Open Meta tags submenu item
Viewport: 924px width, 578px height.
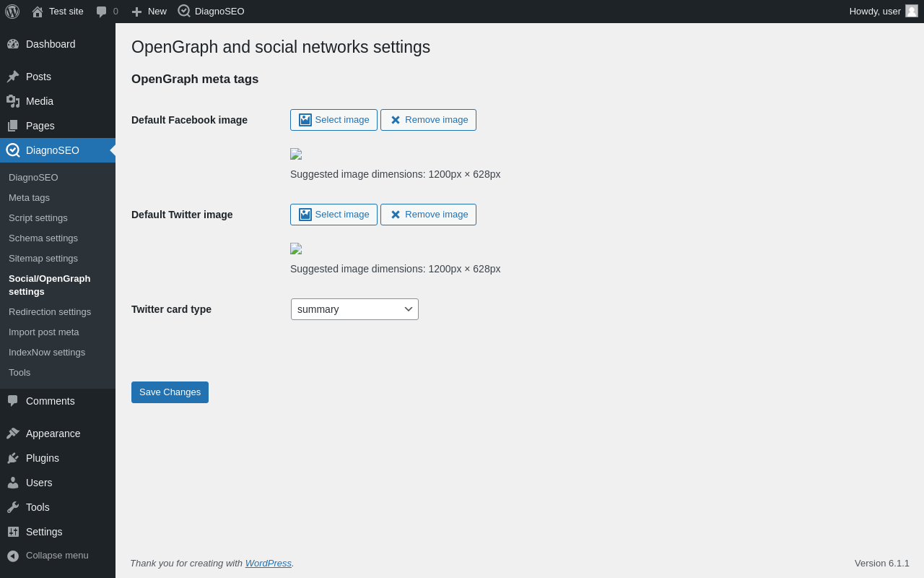29,197
